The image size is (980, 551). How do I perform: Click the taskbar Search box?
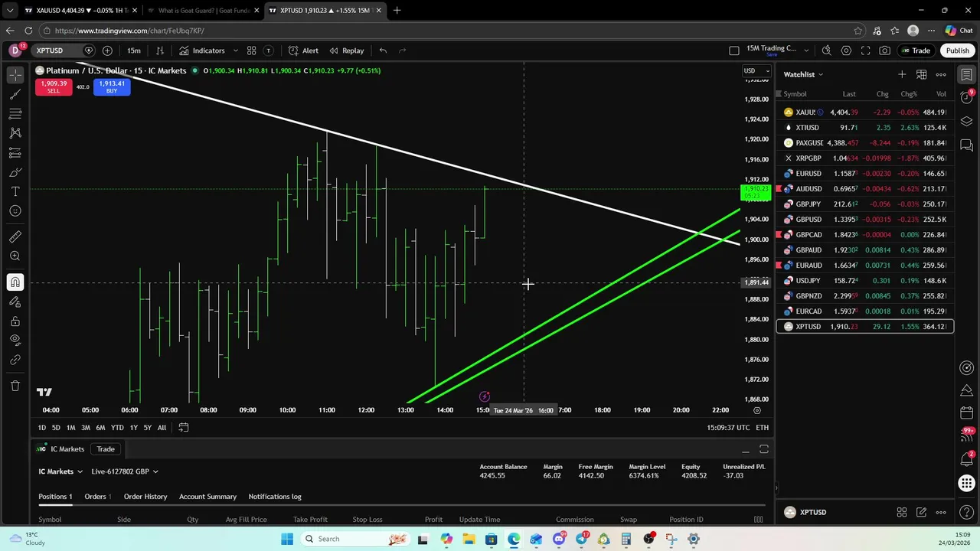(355, 539)
